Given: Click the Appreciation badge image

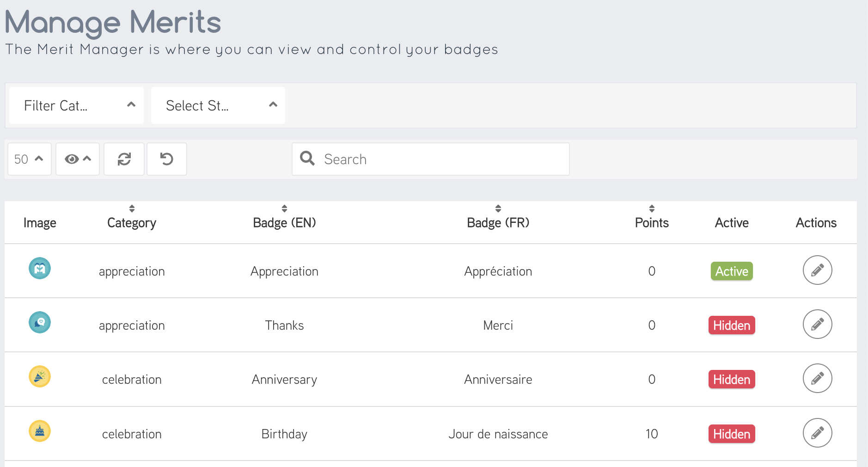Looking at the screenshot, I should pyautogui.click(x=40, y=268).
